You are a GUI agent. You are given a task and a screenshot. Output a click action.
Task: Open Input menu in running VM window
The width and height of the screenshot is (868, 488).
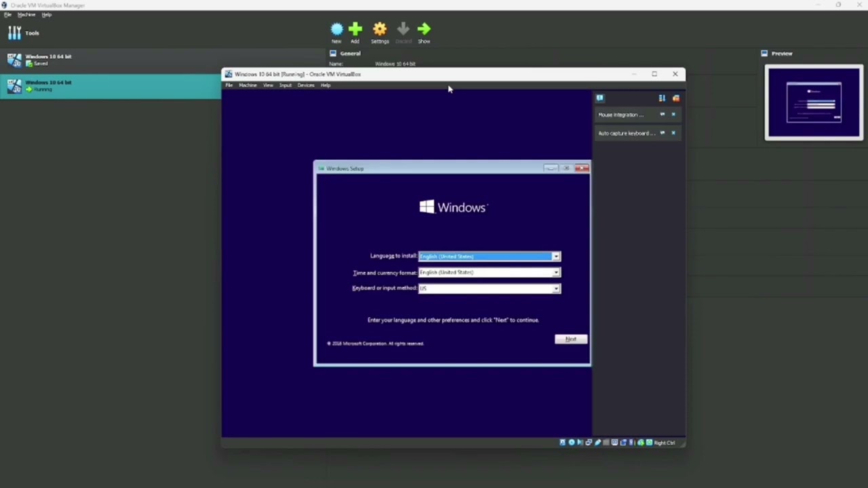click(x=285, y=85)
